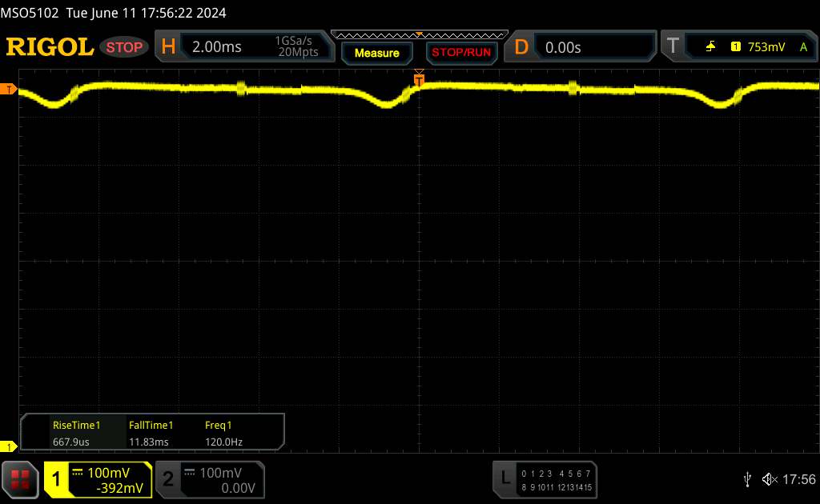The width and height of the screenshot is (820, 504).
Task: Toggle the STOP run-state indicator
Action: (x=124, y=47)
